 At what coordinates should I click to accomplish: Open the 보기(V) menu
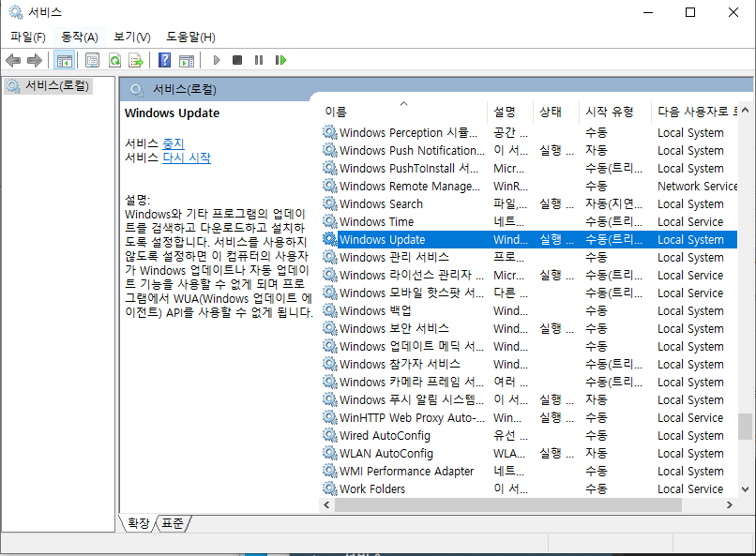tap(132, 38)
